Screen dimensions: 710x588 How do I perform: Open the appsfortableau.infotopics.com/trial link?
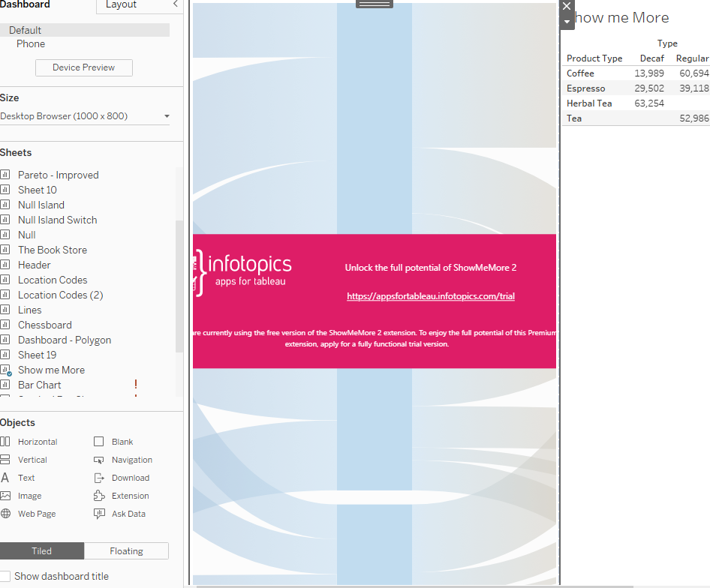click(x=431, y=296)
